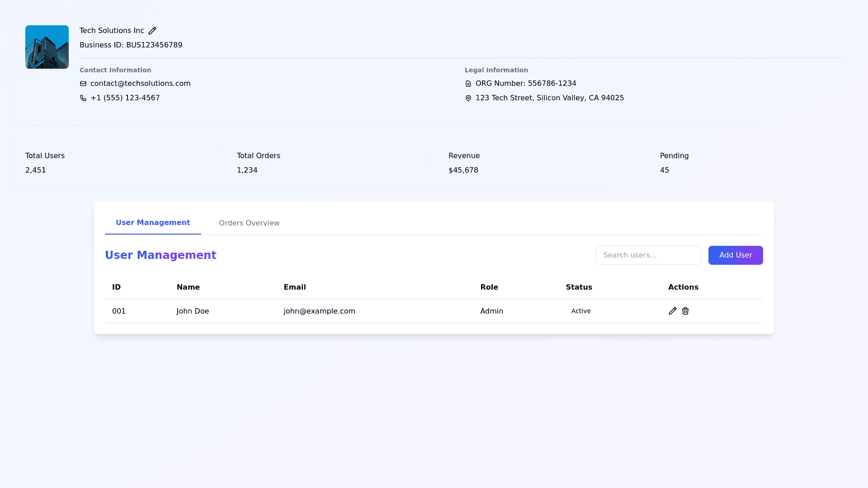Click the Active status badge
This screenshot has width=868, height=488.
point(581,311)
